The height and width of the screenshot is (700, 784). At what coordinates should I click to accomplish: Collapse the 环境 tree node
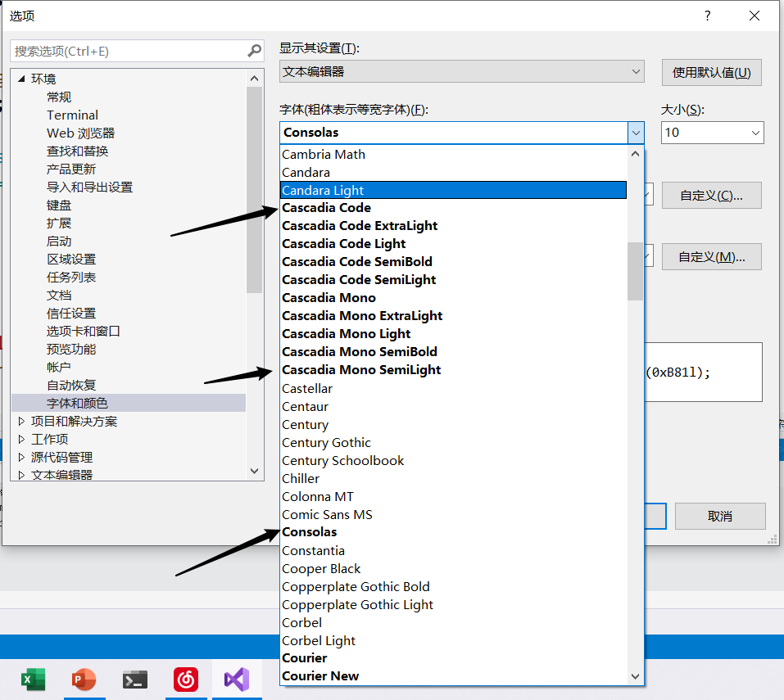[x=21, y=79]
